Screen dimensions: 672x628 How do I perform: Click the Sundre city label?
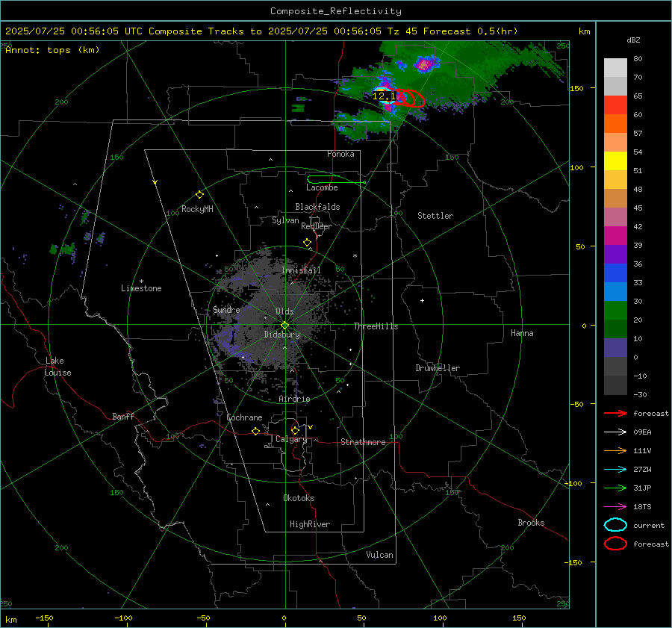pos(226,310)
